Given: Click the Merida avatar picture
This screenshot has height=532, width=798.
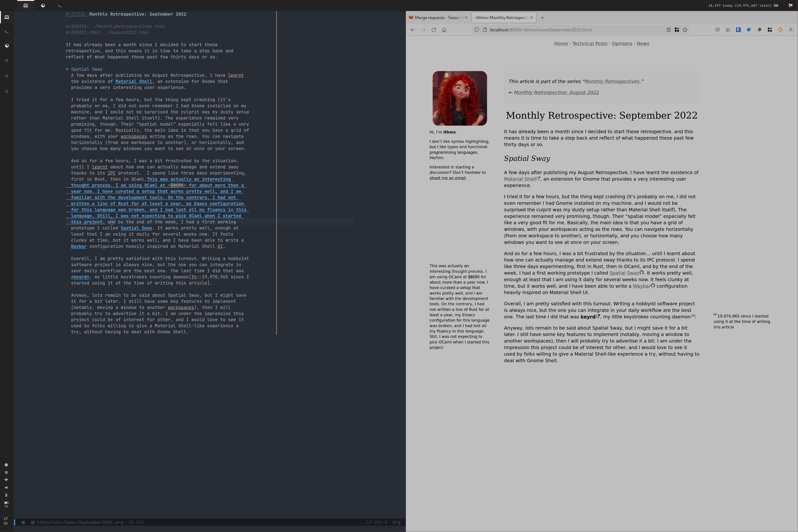Looking at the screenshot, I should 459,98.
